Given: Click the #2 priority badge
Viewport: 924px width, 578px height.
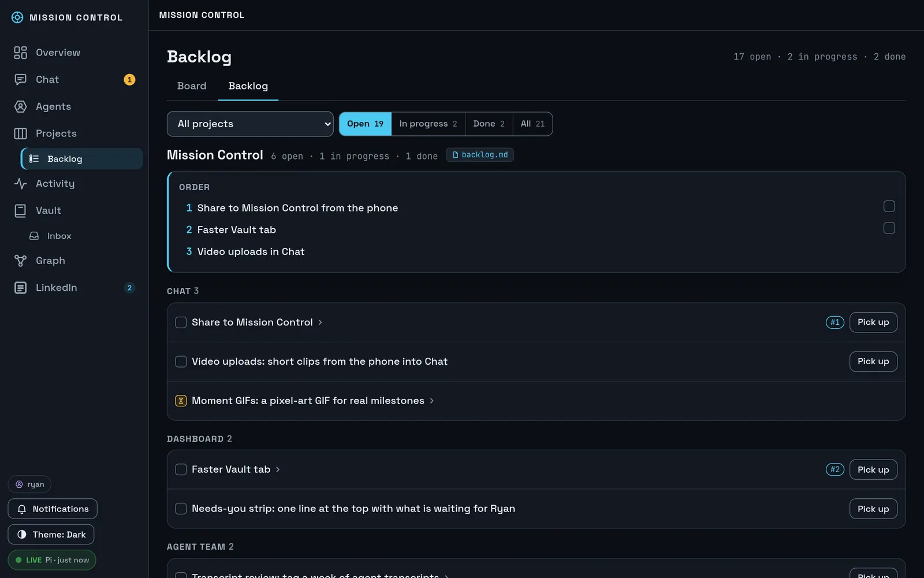Looking at the screenshot, I should pos(835,469).
